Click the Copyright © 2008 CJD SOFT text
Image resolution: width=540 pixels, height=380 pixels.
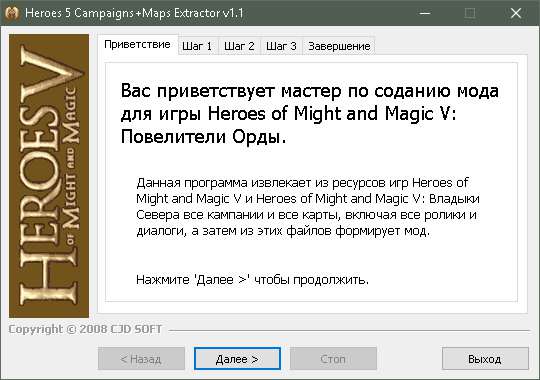pos(85,329)
